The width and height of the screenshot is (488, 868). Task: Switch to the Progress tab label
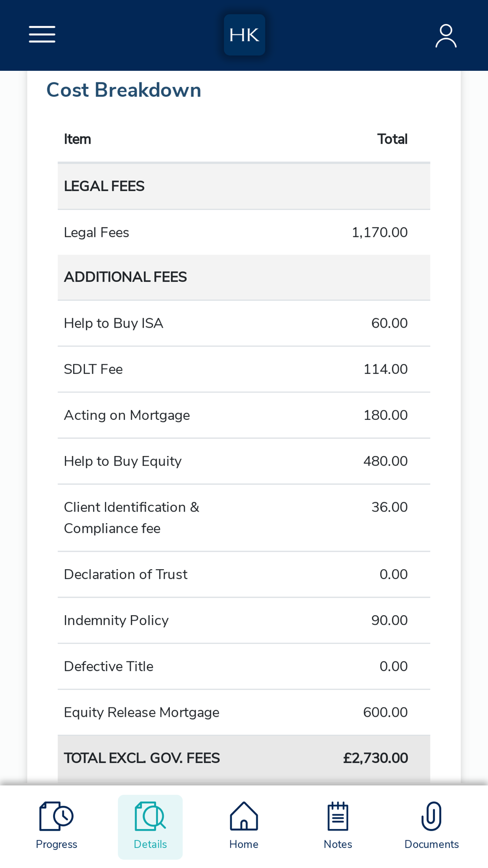(56, 845)
